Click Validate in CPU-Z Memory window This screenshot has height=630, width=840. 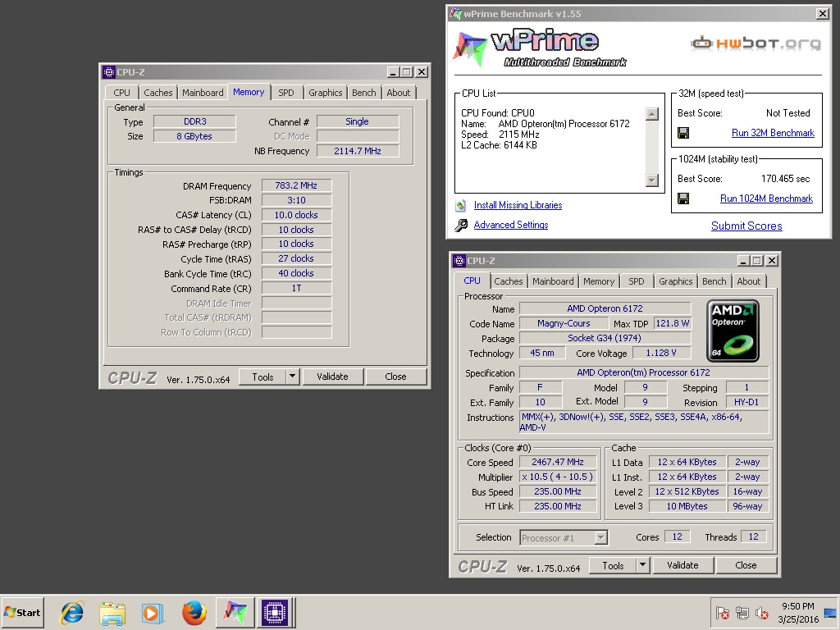[x=332, y=377]
